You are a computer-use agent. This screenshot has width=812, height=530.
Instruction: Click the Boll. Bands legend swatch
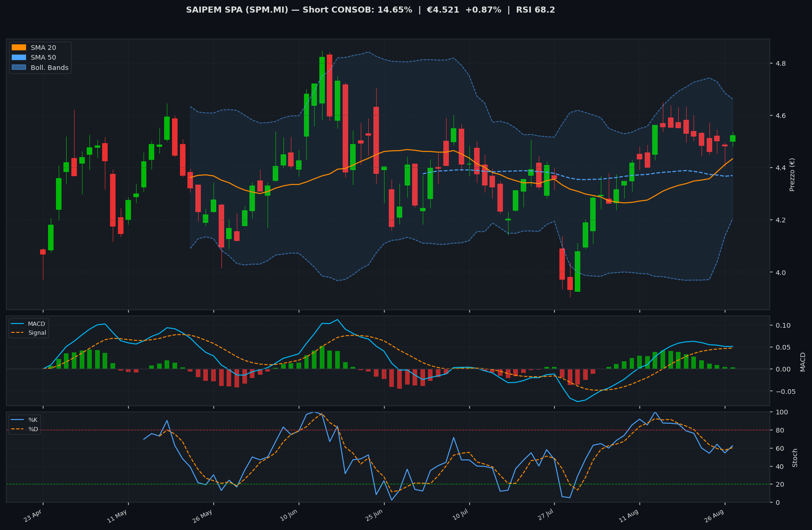coord(19,68)
